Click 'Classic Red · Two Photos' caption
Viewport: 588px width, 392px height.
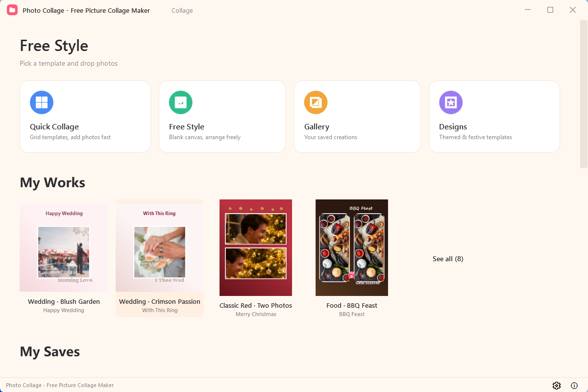[x=256, y=306]
